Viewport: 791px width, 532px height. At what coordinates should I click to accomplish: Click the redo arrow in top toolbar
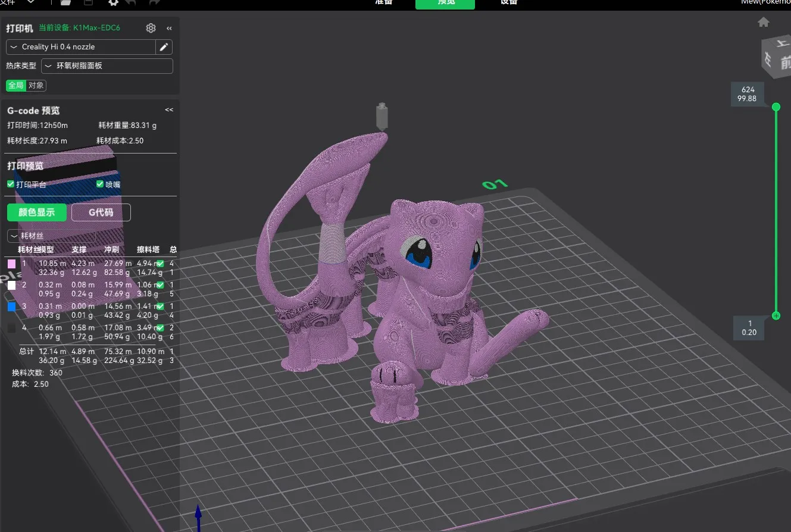coord(154,2)
